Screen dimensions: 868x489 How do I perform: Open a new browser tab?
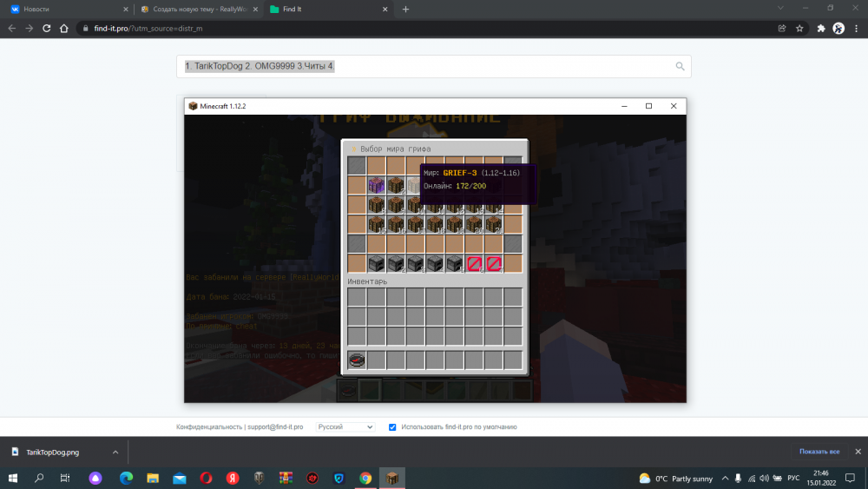[x=405, y=10]
